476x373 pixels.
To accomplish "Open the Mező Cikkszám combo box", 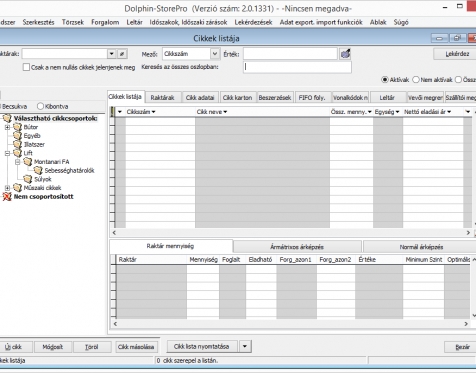I will tap(215, 54).
